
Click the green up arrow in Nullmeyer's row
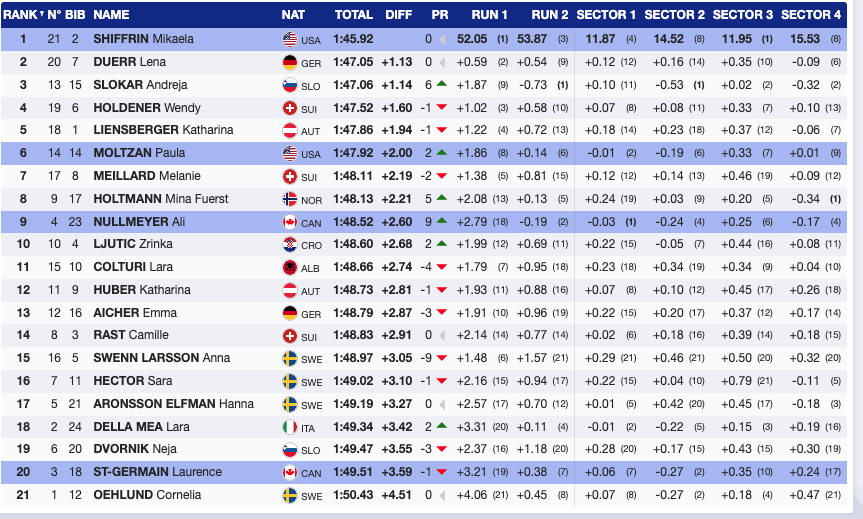[x=441, y=222]
